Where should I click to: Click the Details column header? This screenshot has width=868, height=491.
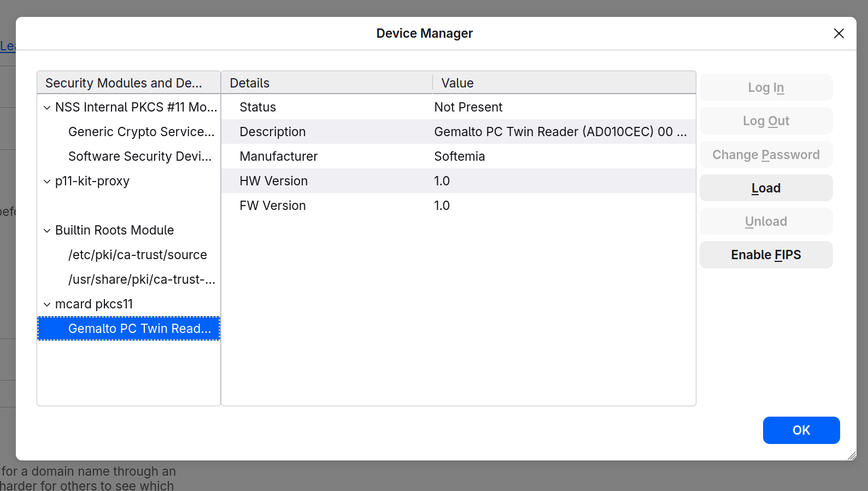327,83
